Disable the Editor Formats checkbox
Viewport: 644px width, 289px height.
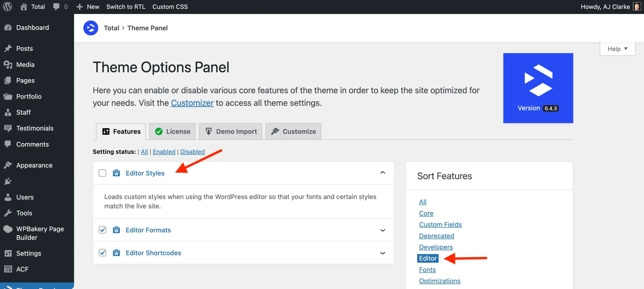point(102,230)
